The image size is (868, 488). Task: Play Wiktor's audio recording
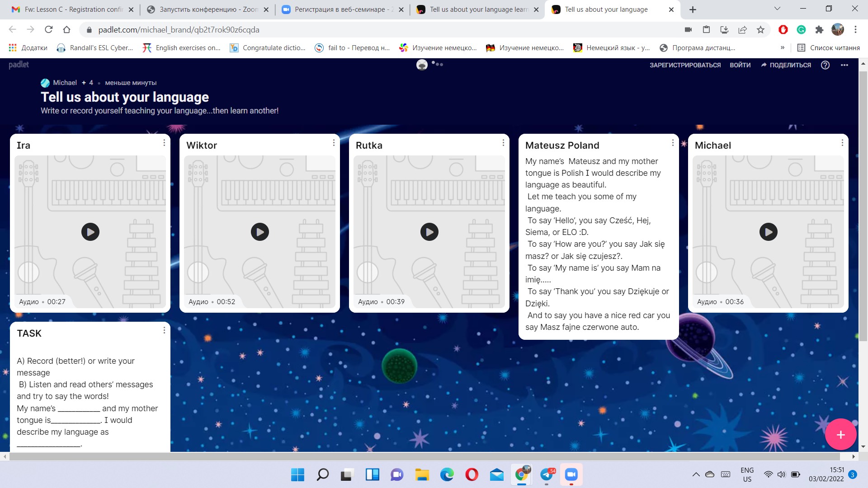click(x=260, y=232)
